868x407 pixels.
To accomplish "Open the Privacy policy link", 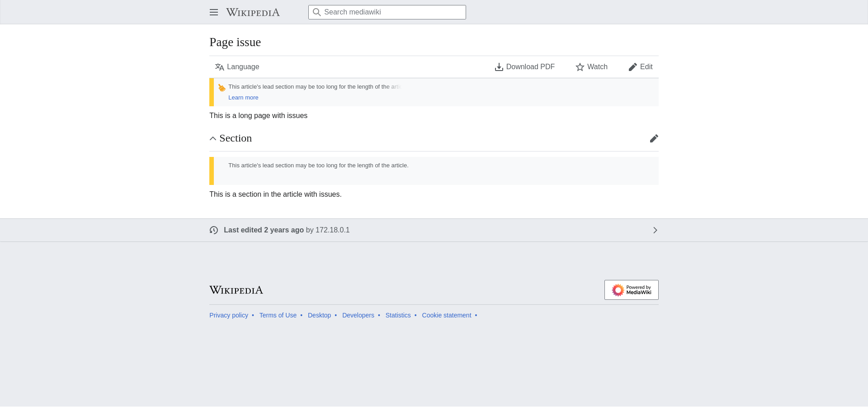I will click(229, 315).
